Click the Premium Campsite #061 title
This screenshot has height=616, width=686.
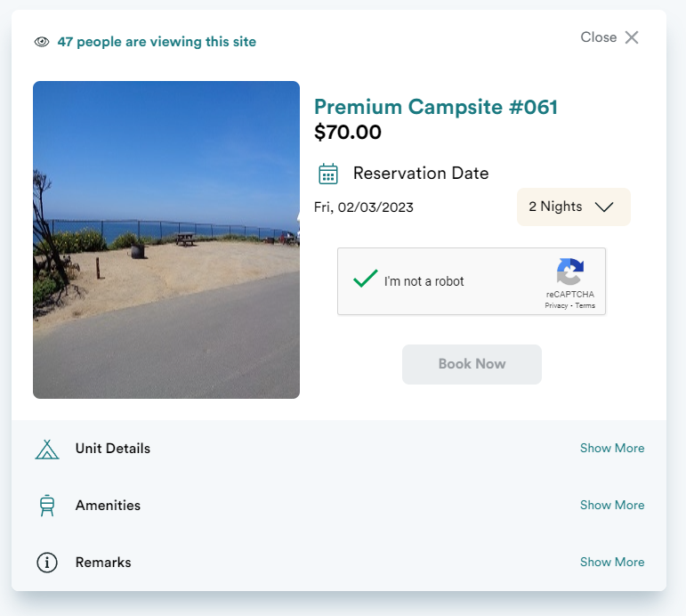point(436,108)
